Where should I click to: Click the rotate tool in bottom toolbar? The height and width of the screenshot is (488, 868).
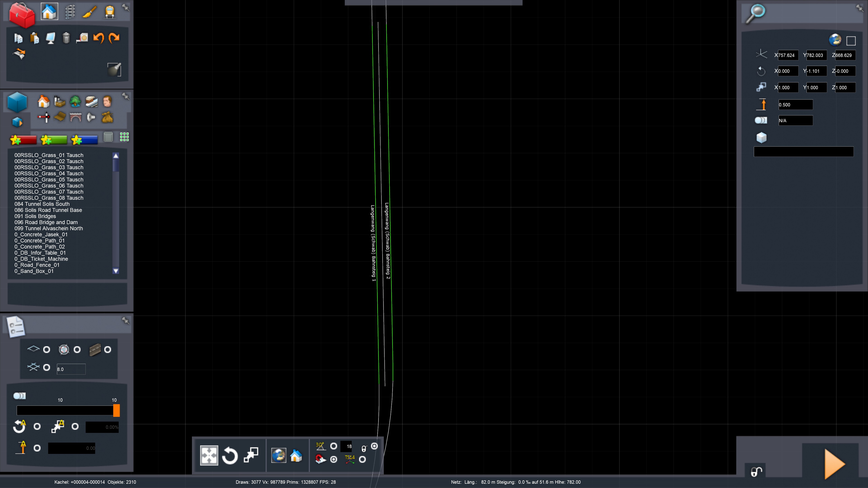[x=230, y=456]
